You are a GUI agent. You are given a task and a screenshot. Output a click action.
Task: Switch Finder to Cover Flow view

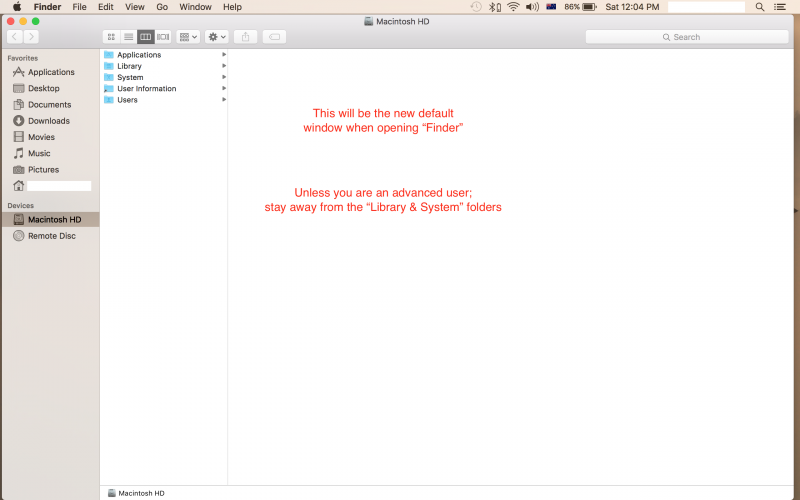click(163, 37)
